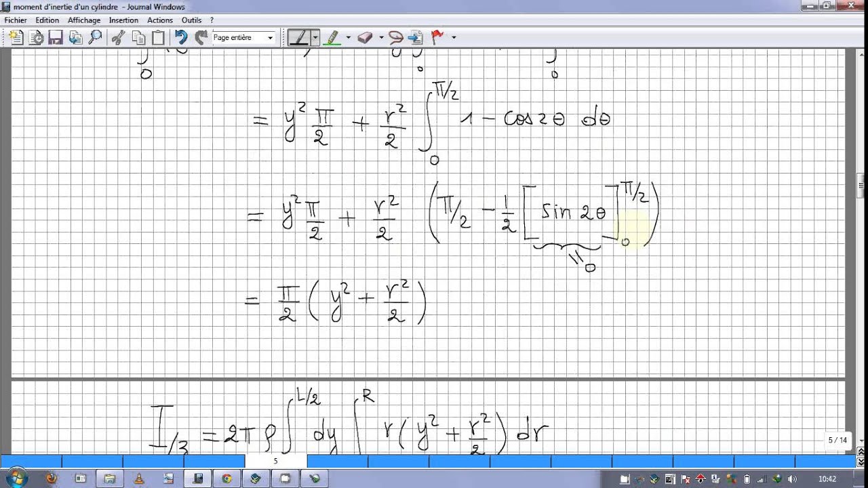Open the Outils menu
Viewport: 868px width, 488px height.
tap(192, 20)
